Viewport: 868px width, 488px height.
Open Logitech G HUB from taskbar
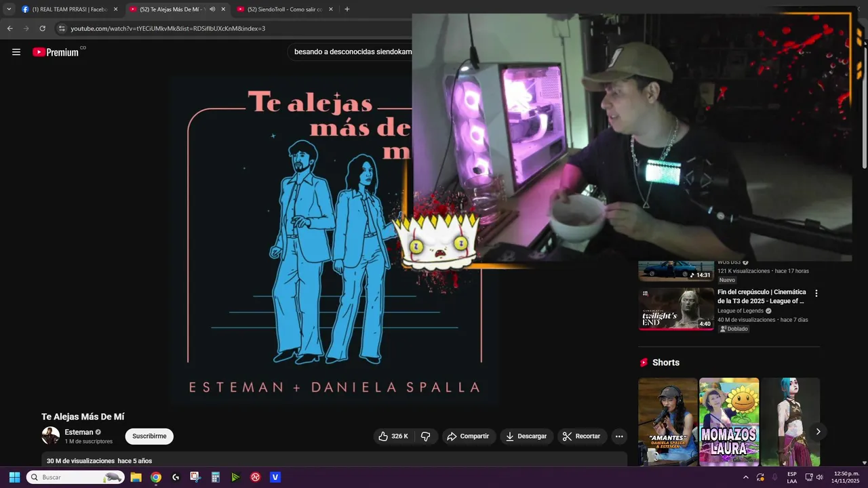176,477
